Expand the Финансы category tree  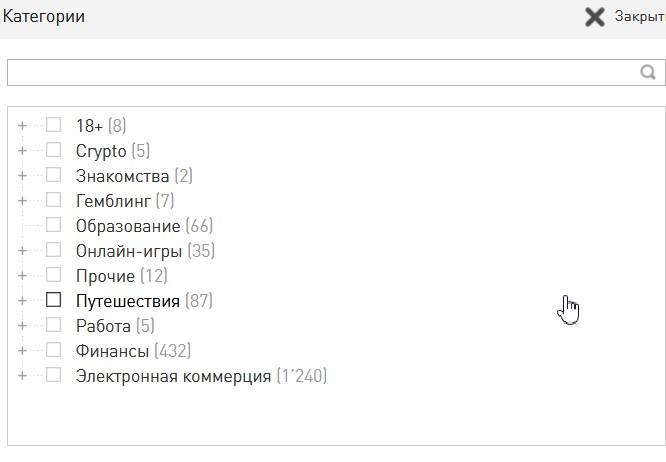(22, 350)
